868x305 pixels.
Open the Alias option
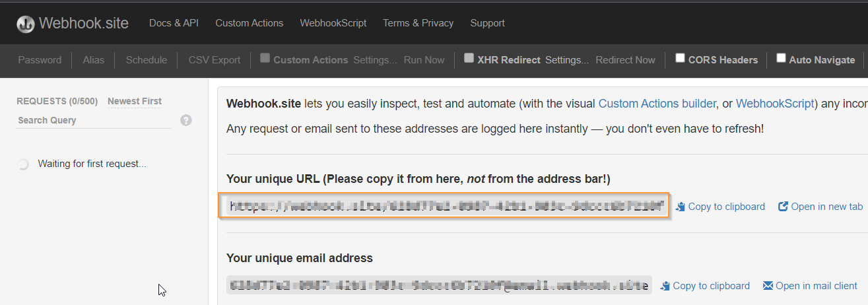click(94, 60)
